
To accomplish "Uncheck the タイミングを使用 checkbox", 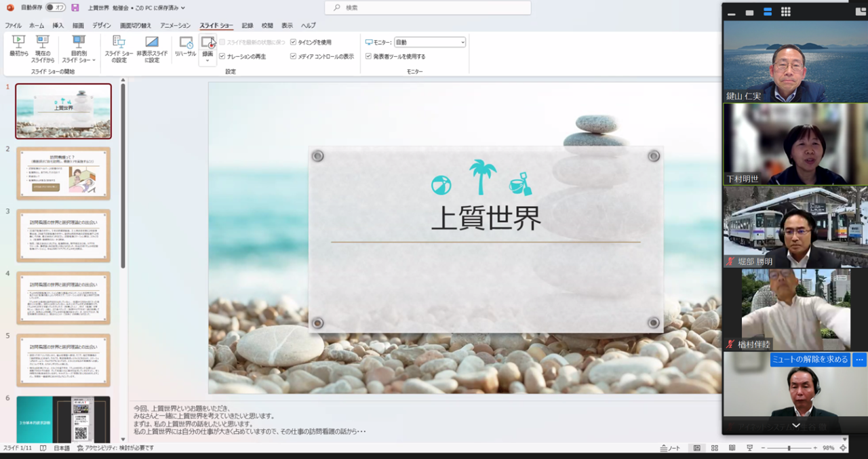I will (293, 42).
